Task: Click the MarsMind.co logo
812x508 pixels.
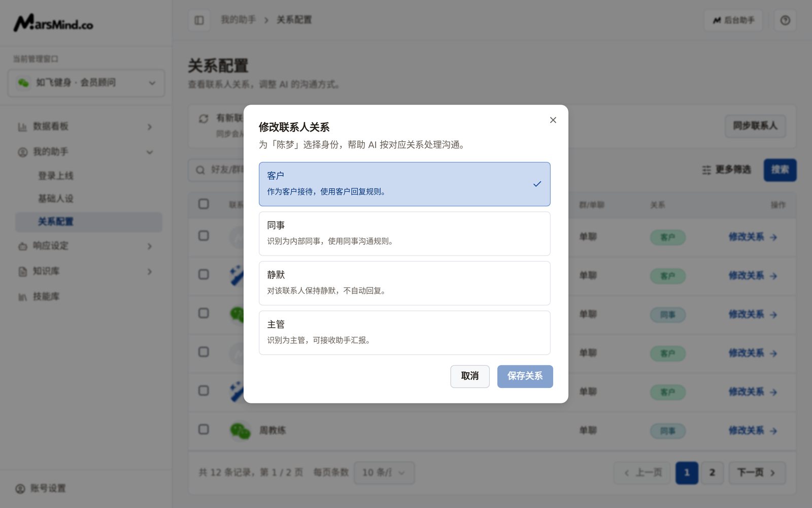Action: [53, 23]
